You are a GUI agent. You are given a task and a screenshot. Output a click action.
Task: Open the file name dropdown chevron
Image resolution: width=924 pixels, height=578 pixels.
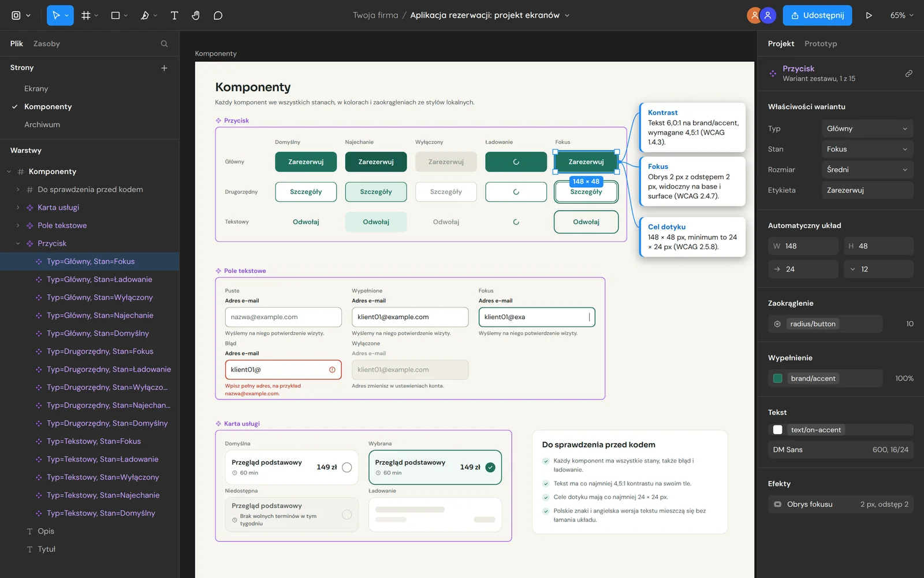pyautogui.click(x=567, y=16)
